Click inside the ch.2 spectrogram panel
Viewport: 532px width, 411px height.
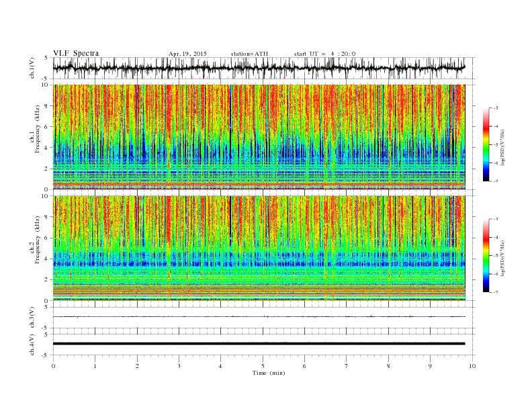259,248
